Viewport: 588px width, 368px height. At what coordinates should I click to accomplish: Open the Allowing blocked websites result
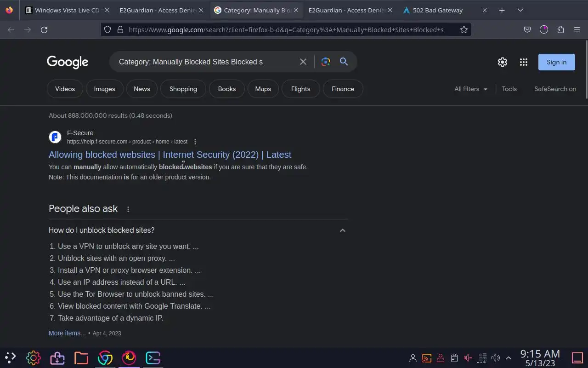(x=170, y=155)
